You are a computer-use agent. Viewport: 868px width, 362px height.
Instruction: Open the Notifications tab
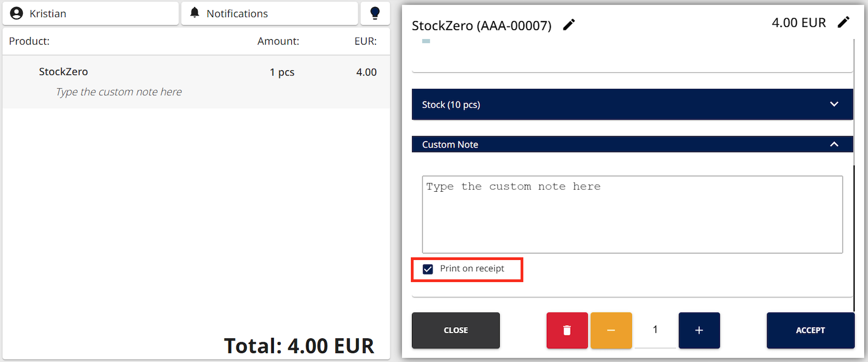270,13
